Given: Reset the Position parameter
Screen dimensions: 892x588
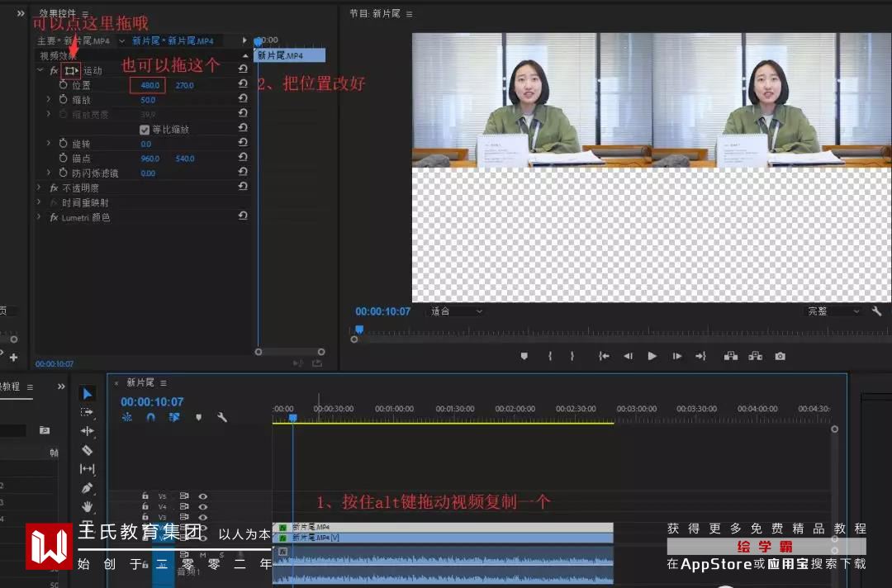Looking at the screenshot, I should point(243,83).
